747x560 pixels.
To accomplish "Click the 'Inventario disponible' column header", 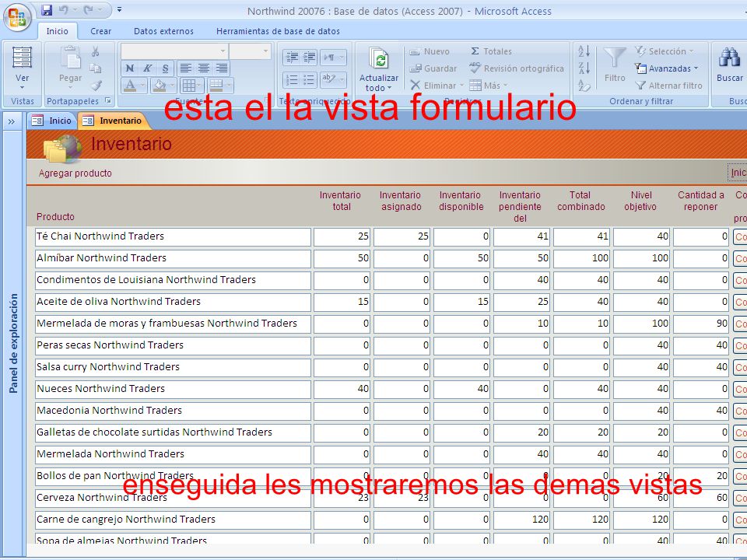I will pos(461,201).
